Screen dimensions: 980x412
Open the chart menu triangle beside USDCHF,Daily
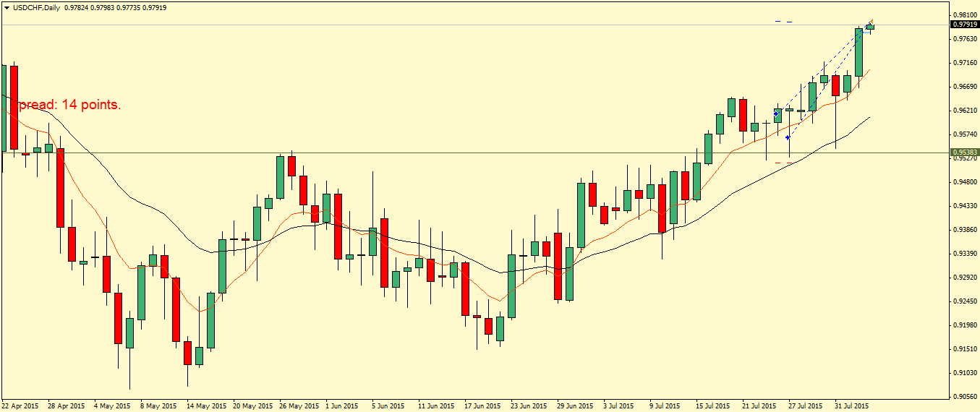pos(7,7)
